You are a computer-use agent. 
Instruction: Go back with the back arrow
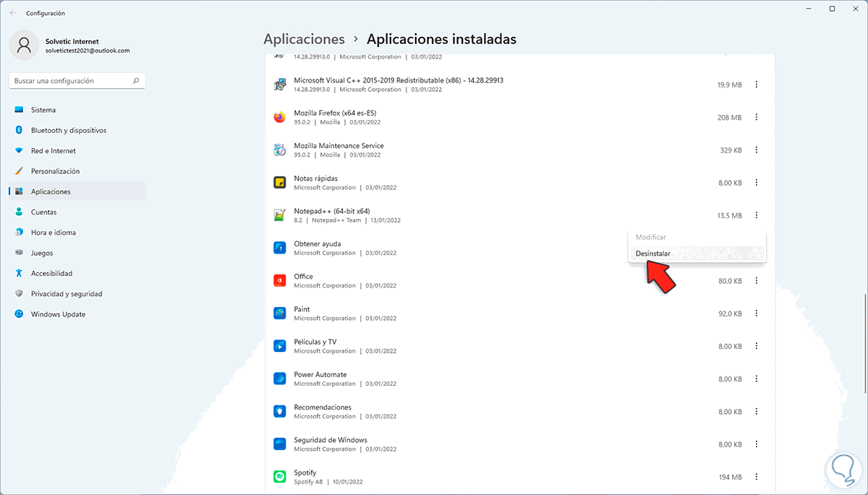click(x=12, y=13)
